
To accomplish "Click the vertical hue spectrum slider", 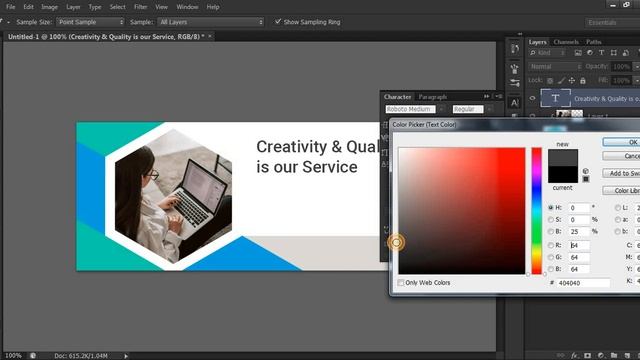I will [x=536, y=211].
